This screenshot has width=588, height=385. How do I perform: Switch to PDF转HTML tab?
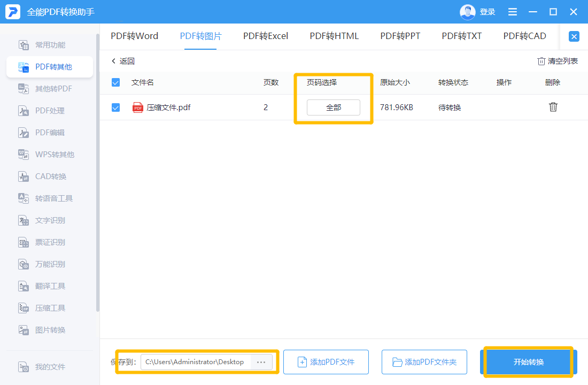[334, 36]
